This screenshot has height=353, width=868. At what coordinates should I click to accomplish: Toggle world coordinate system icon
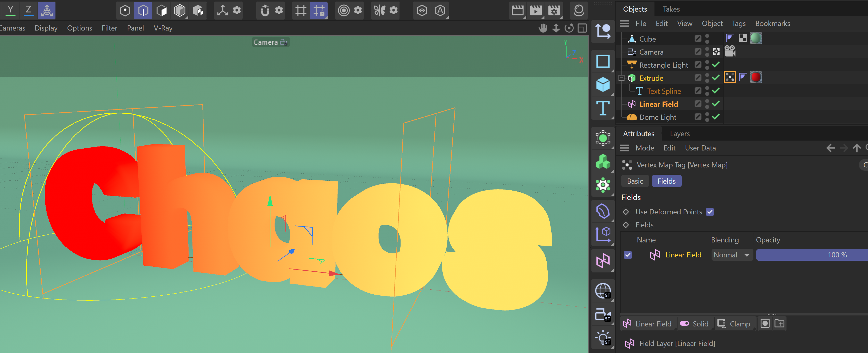tap(47, 10)
